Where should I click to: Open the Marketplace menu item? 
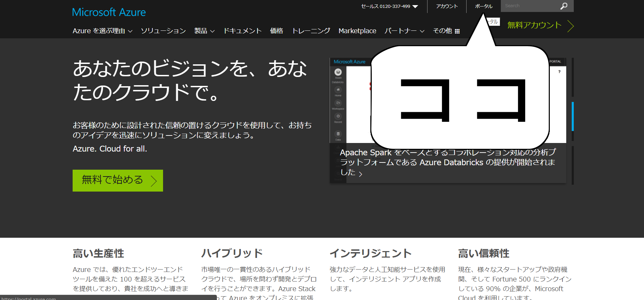[x=357, y=31]
